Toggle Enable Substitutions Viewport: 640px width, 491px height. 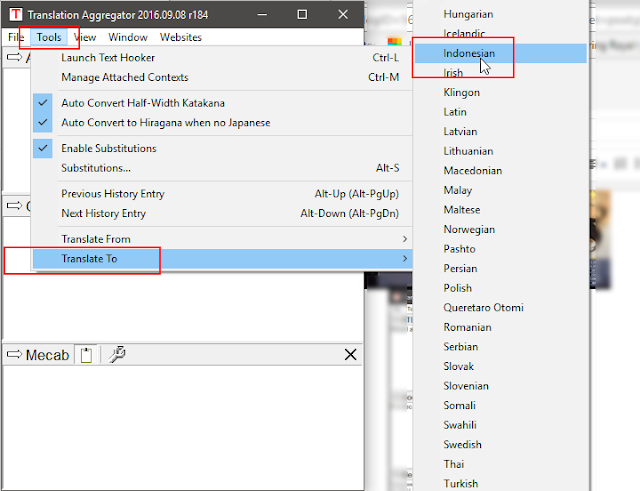(x=222, y=148)
